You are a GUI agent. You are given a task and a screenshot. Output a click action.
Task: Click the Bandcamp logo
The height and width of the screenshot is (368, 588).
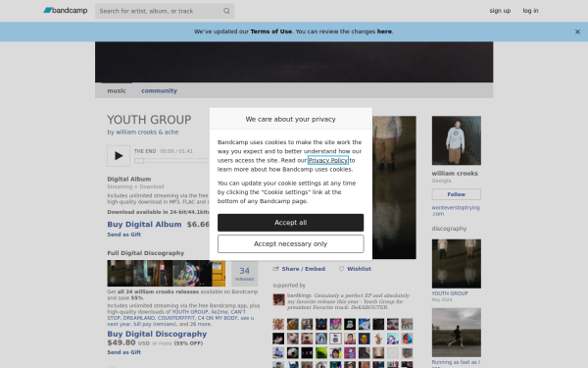click(66, 11)
